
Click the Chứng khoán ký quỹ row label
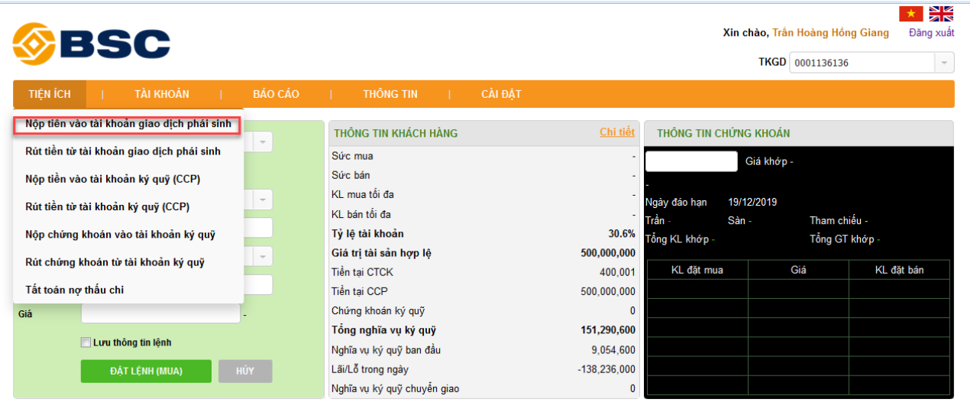coord(378,311)
